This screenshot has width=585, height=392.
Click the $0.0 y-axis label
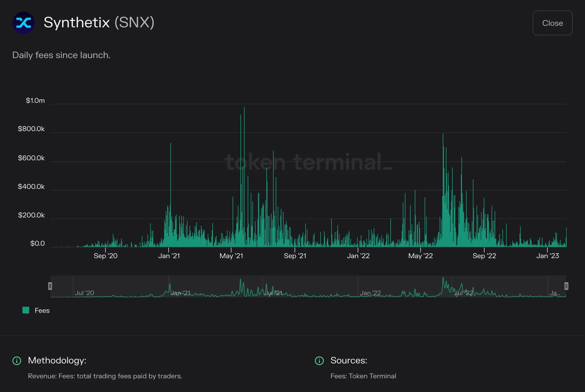[x=38, y=244]
